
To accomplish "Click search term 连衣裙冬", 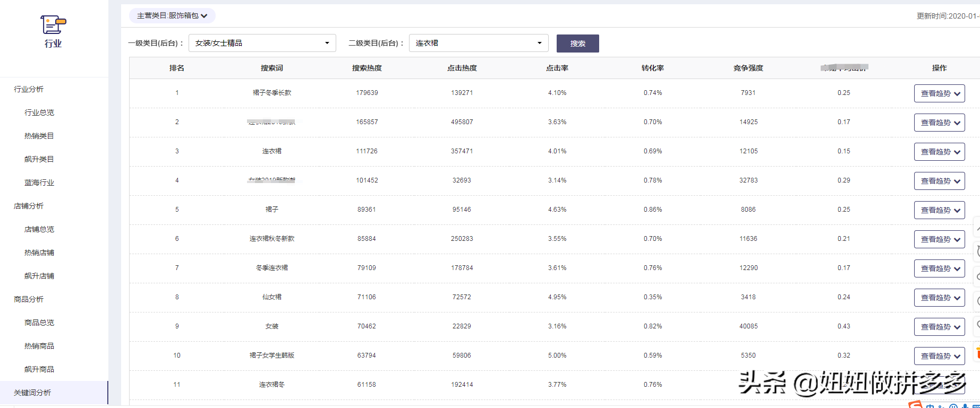I will tap(272, 385).
